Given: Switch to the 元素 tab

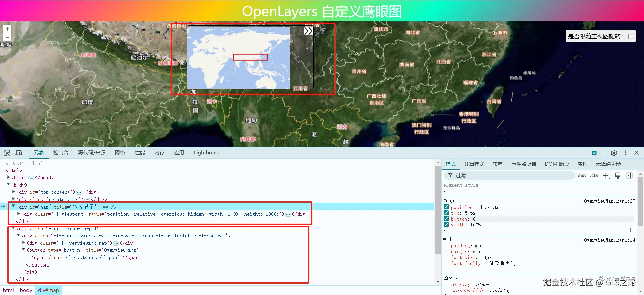Looking at the screenshot, I should point(38,153).
